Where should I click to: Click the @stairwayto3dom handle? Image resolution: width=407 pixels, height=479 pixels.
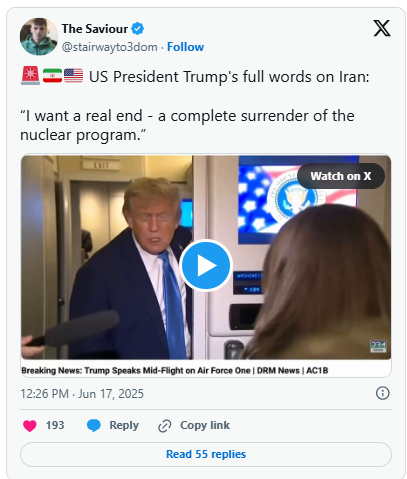[109, 47]
